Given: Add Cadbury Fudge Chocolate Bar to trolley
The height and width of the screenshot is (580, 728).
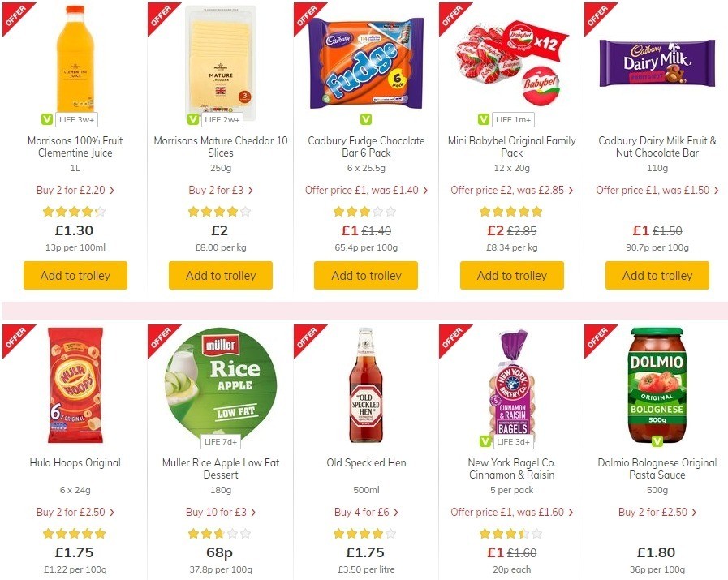Looking at the screenshot, I should coord(365,275).
